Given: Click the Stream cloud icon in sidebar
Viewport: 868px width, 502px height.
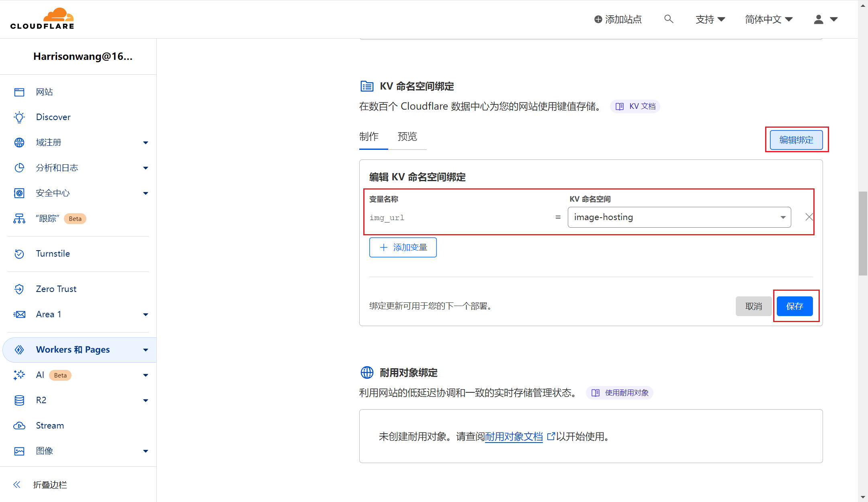Looking at the screenshot, I should pos(19,426).
